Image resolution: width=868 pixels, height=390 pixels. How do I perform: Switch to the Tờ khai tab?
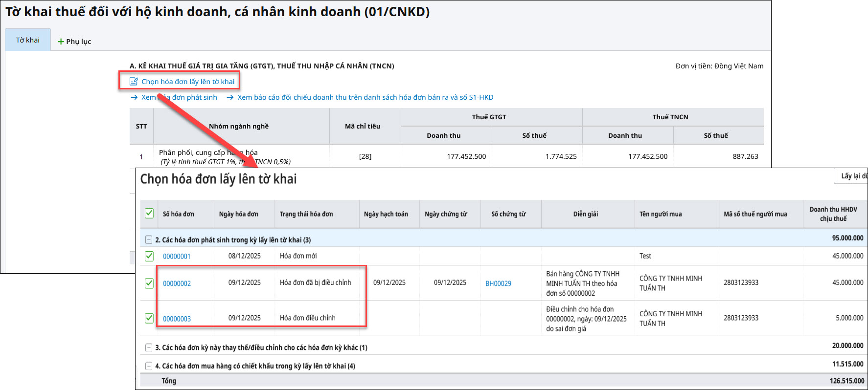click(x=28, y=40)
